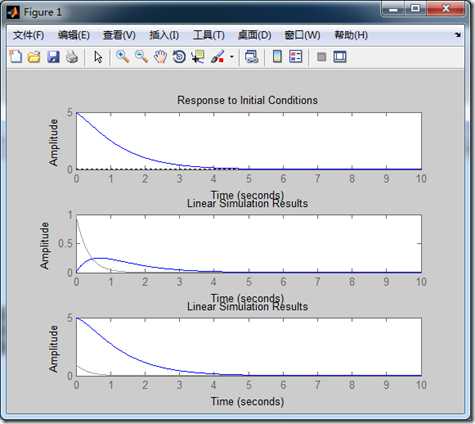Hide plot tools with the gray square icon
The image size is (475, 424).
pyautogui.click(x=321, y=57)
